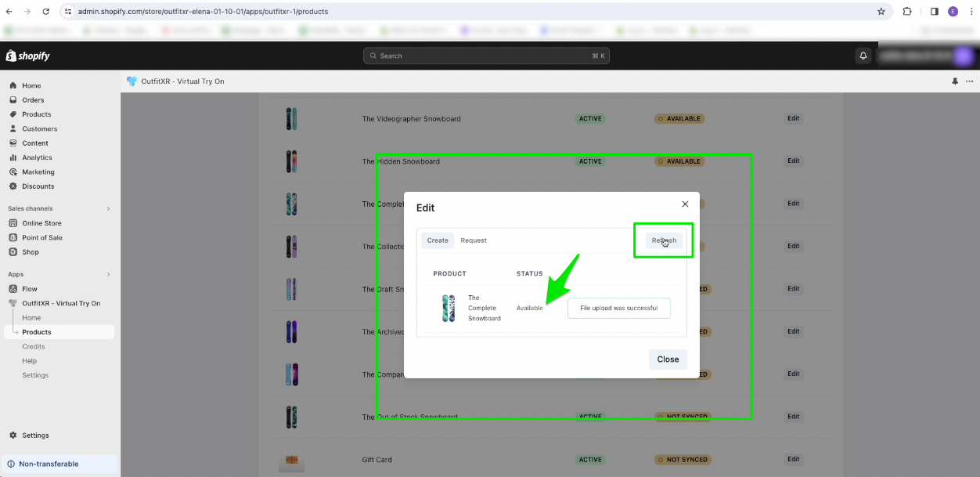Pin the OutfitXR app
This screenshot has width=980, height=477.
point(955,81)
